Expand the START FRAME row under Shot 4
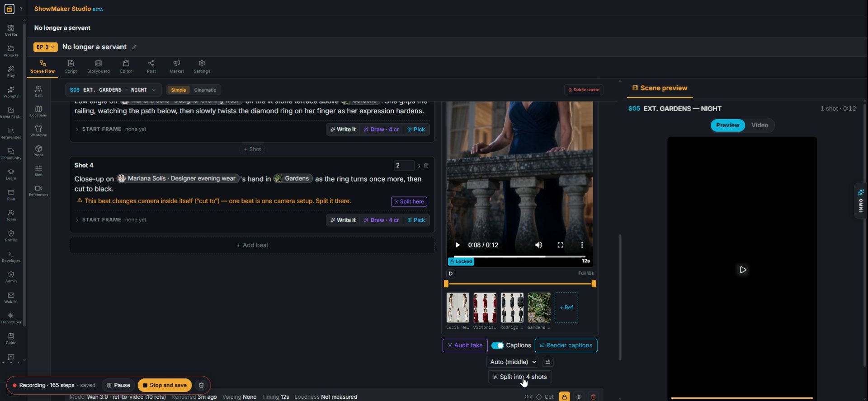The width and height of the screenshot is (868, 401). click(x=111, y=220)
